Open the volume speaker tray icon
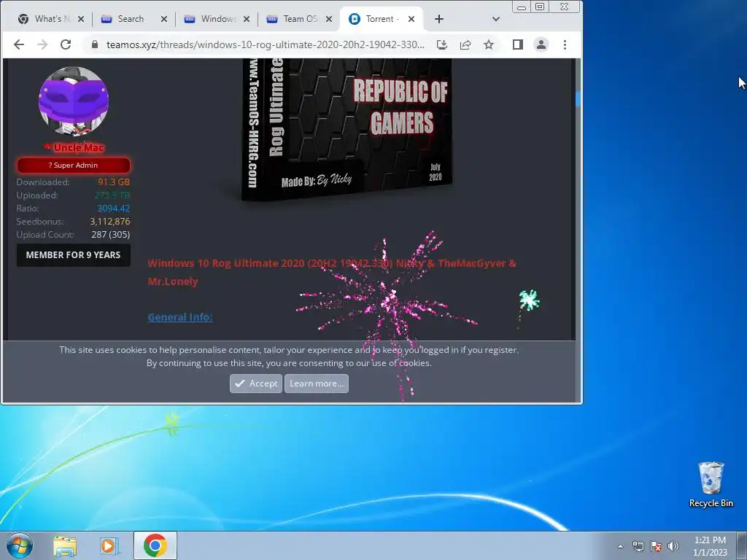The width and height of the screenshot is (747, 560). (673, 546)
